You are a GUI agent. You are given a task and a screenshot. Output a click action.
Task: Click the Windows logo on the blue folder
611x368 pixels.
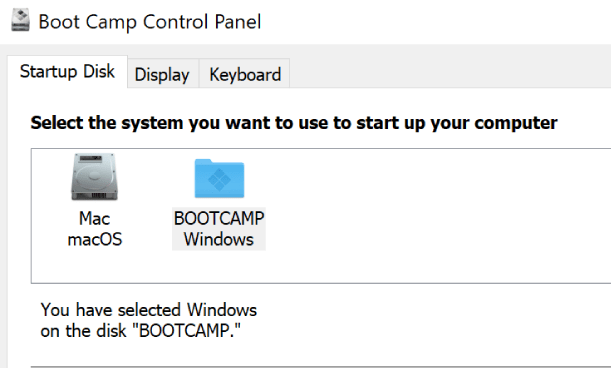point(219,180)
